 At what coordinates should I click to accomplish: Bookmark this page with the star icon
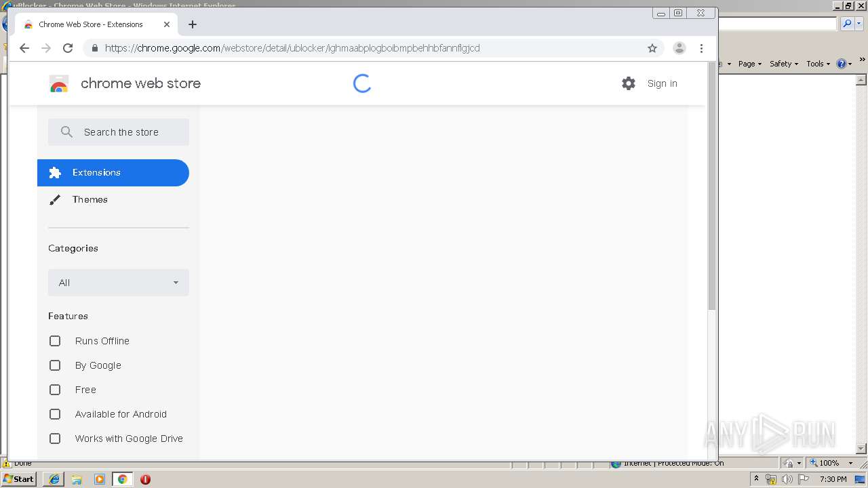(652, 48)
